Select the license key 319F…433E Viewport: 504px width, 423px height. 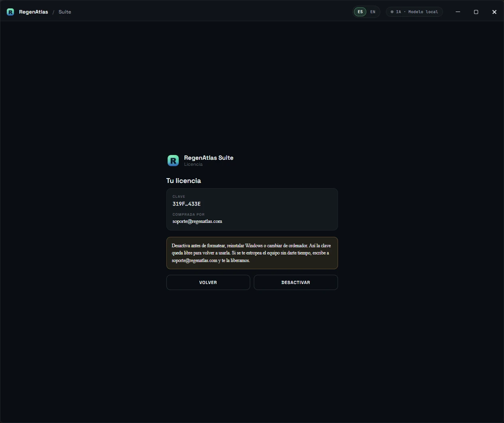point(186,204)
